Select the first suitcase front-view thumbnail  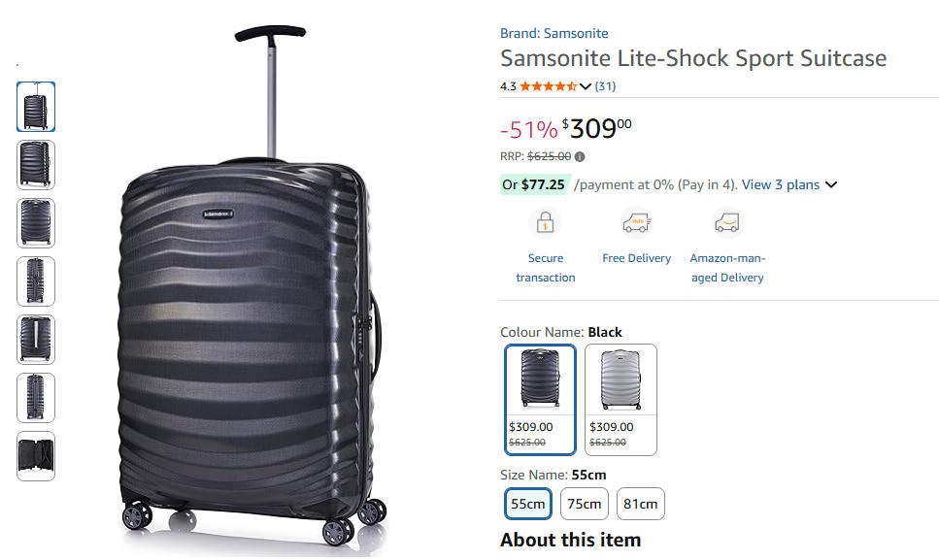[x=36, y=107]
